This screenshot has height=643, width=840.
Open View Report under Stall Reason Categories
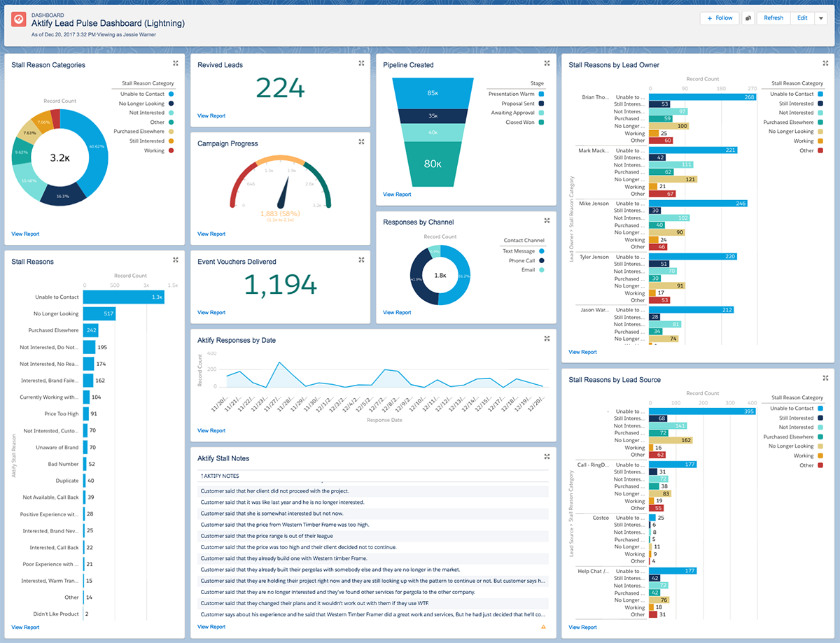pos(25,234)
